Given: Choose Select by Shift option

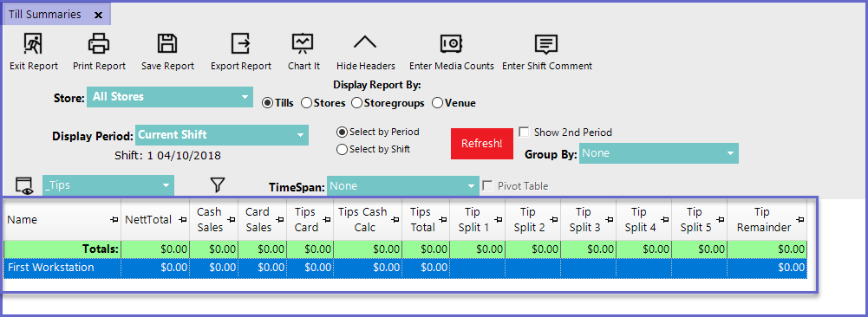Looking at the screenshot, I should click(x=342, y=149).
